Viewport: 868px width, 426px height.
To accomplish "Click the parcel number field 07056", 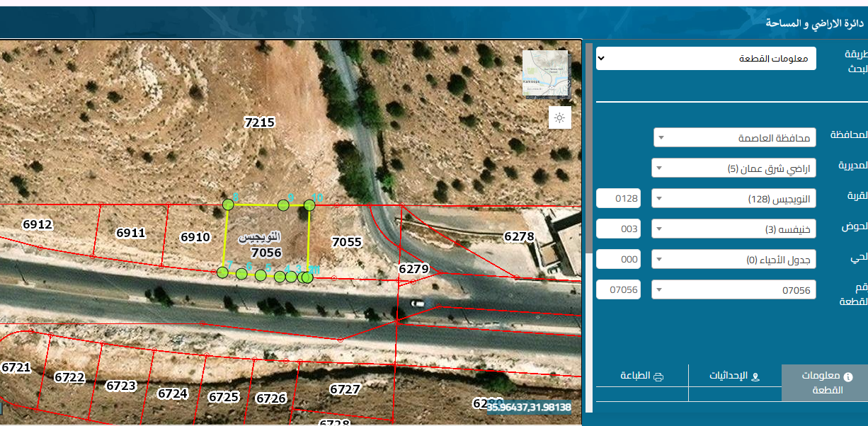I will [618, 289].
